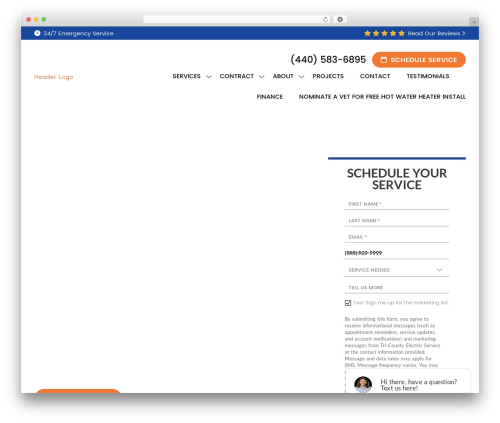Open the Service Needed dropdown
Screen dimensions: 500x423
[x=397, y=270]
